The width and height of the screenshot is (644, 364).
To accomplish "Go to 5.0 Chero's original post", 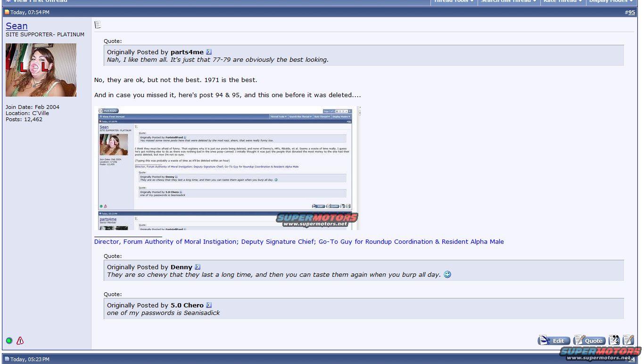I will pyautogui.click(x=209, y=305).
